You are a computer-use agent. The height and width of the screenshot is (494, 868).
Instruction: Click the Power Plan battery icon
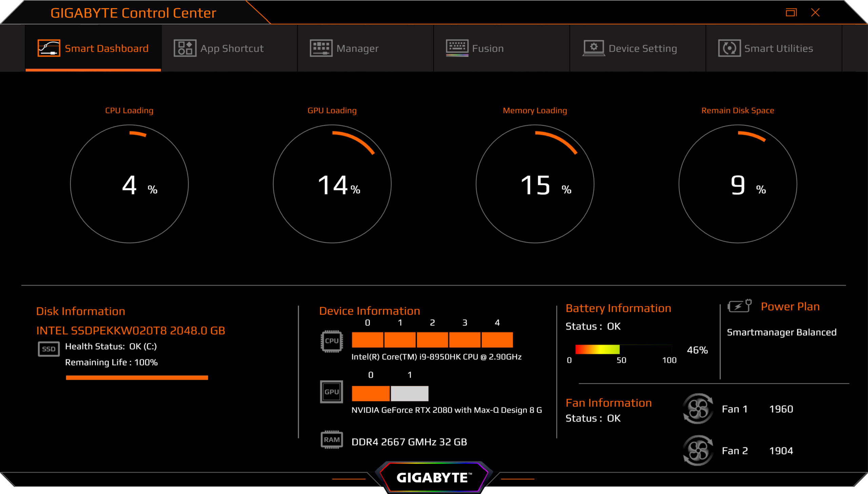coord(739,306)
